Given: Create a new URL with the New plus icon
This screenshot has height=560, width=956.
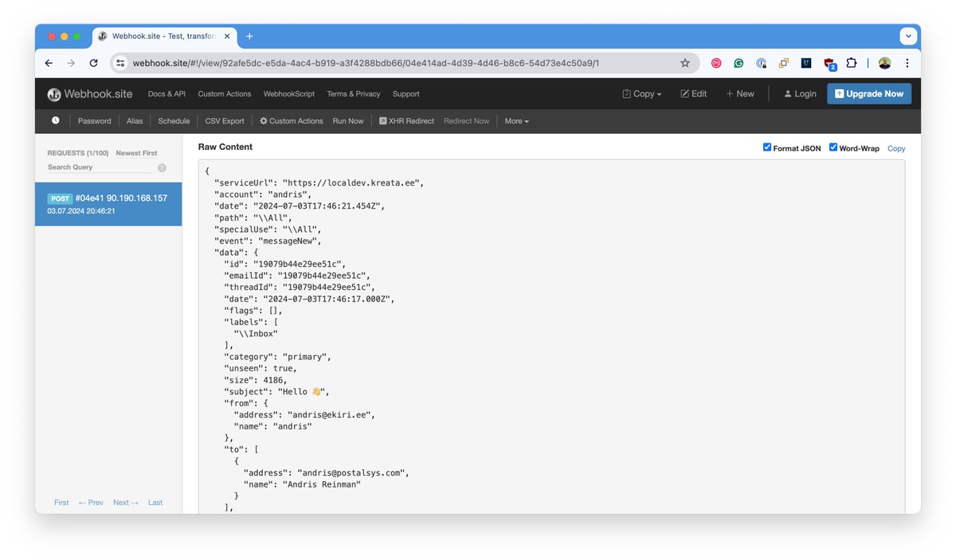Looking at the screenshot, I should 739,93.
